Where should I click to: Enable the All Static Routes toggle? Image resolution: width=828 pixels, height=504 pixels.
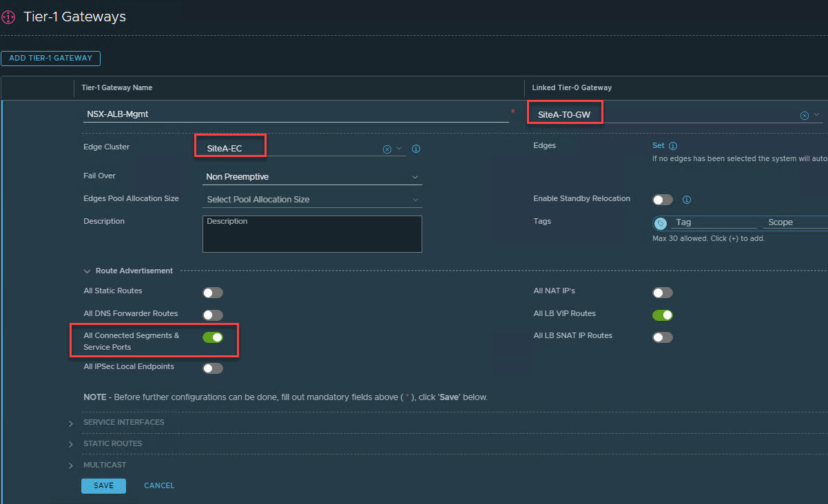coord(213,293)
